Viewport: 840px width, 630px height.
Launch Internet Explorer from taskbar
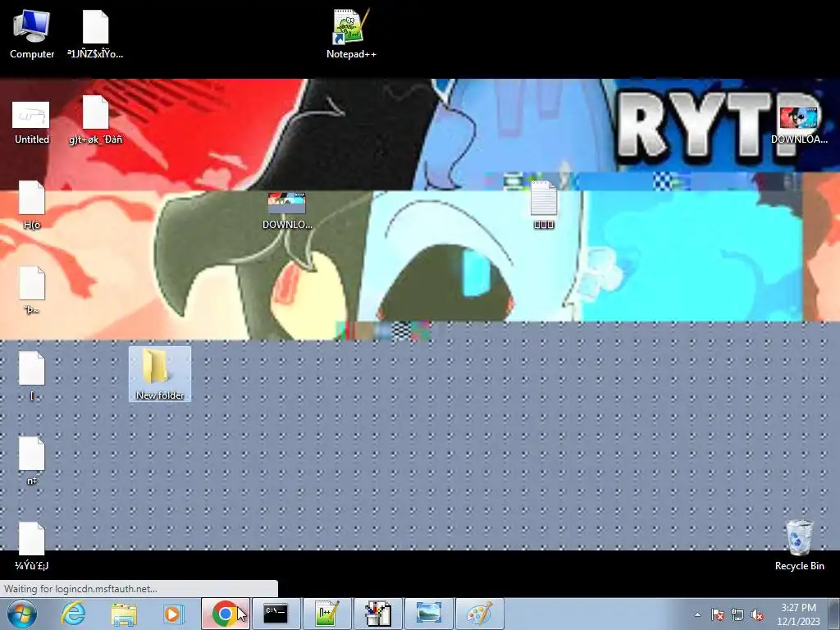73,614
